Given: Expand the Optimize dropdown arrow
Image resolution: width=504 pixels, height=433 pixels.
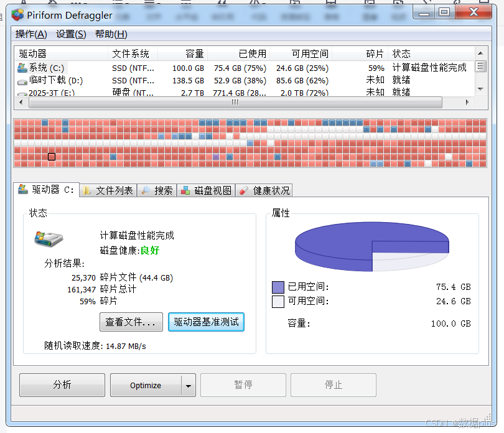Looking at the screenshot, I should pyautogui.click(x=189, y=386).
